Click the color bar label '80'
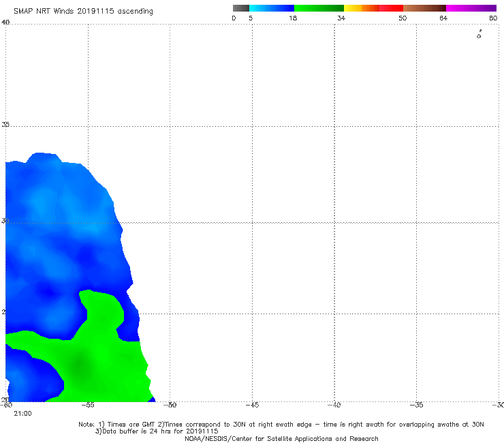Image resolution: width=504 pixels, height=443 pixels. pyautogui.click(x=493, y=18)
